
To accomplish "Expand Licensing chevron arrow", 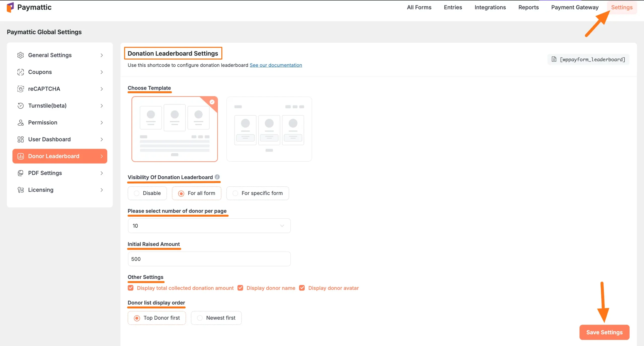I will point(102,190).
